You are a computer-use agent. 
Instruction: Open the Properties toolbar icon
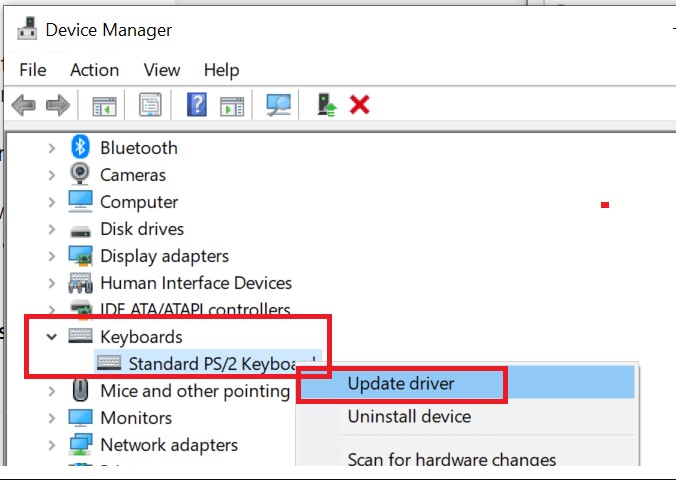click(150, 105)
